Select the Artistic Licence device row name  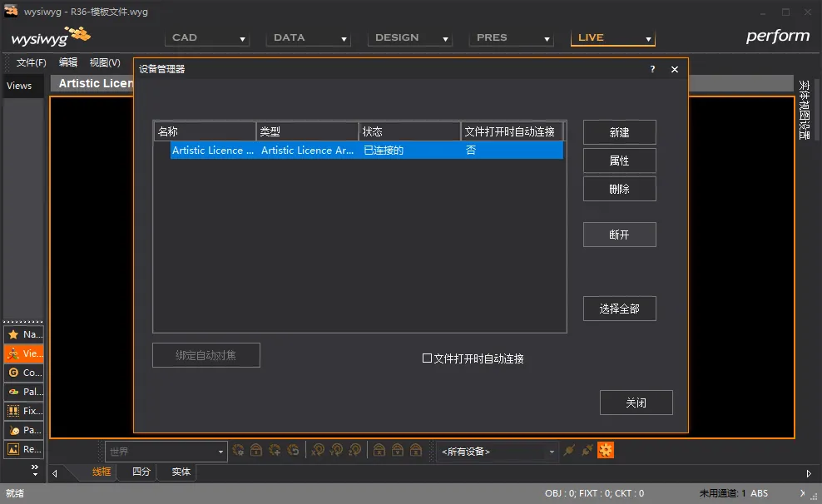213,151
